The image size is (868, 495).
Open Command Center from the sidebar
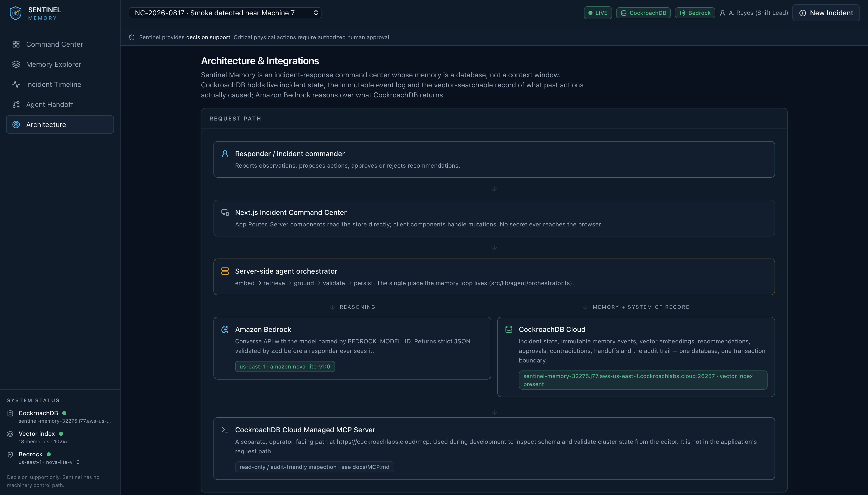[x=60, y=44]
